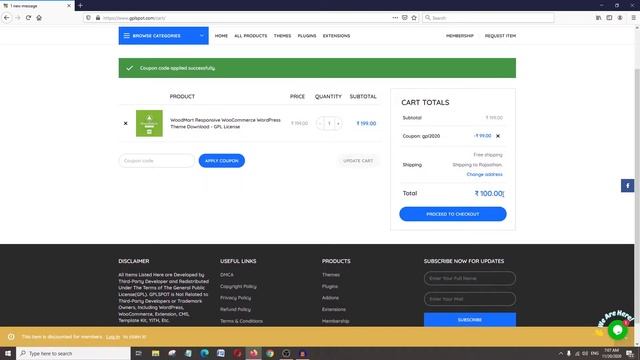
Task: Open footer Addons product link
Action: click(330, 298)
